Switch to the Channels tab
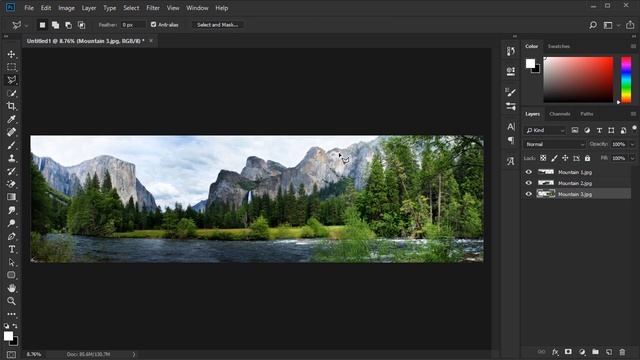The image size is (640, 360). pos(560,114)
